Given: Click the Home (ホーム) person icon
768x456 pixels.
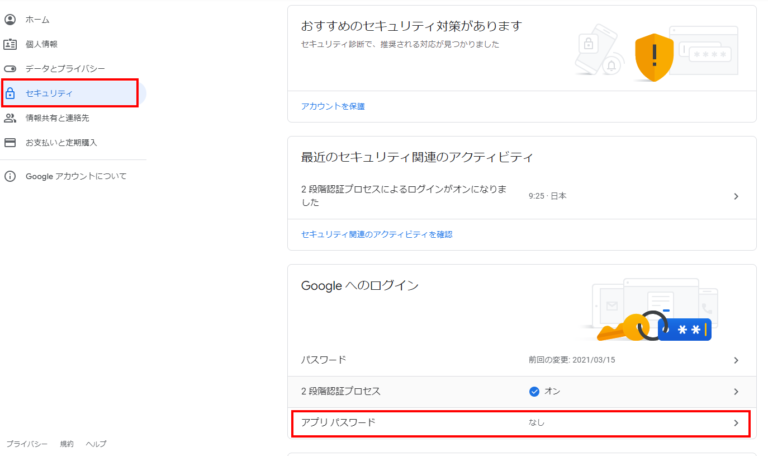Looking at the screenshot, I should point(11,20).
